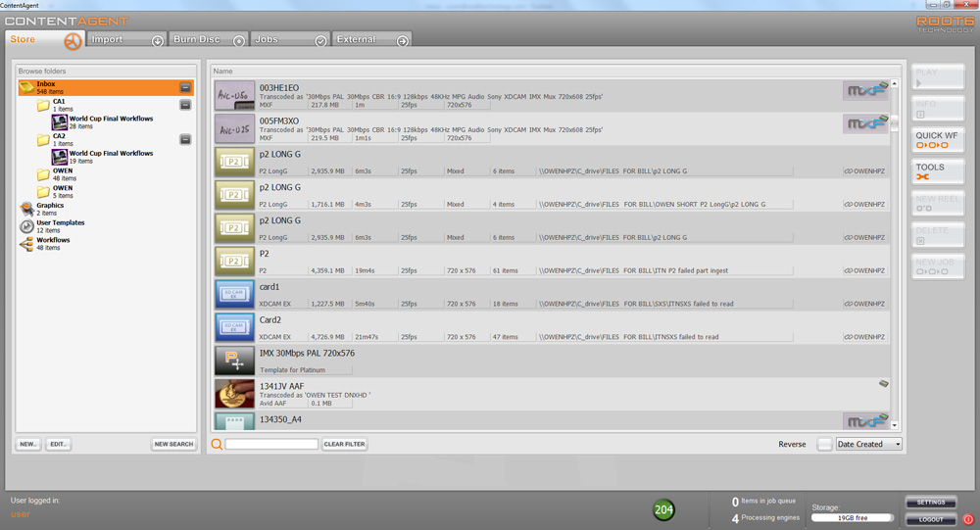Click the OWENHPZ link on the Card2 row
The image size is (980, 530).
click(x=864, y=337)
